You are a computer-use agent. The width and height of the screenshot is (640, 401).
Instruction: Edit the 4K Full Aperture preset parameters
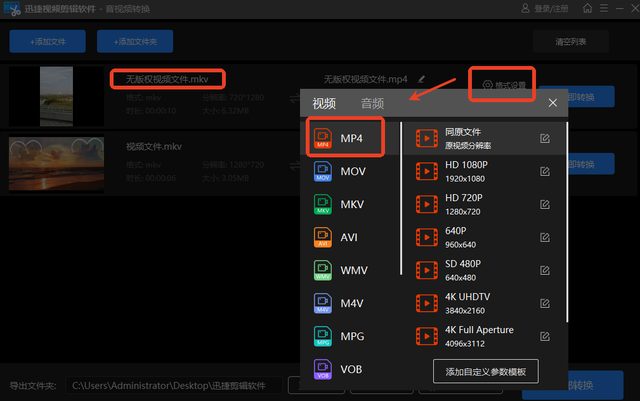click(544, 336)
